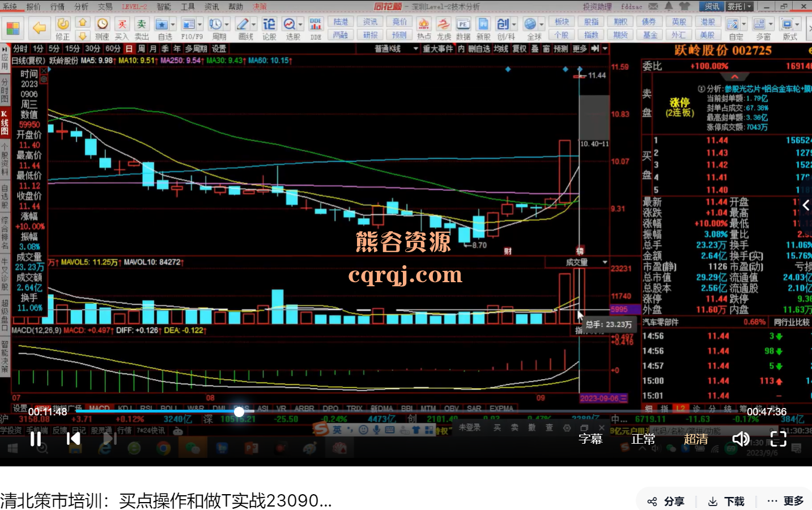Open the 交易 menu

[x=105, y=7]
